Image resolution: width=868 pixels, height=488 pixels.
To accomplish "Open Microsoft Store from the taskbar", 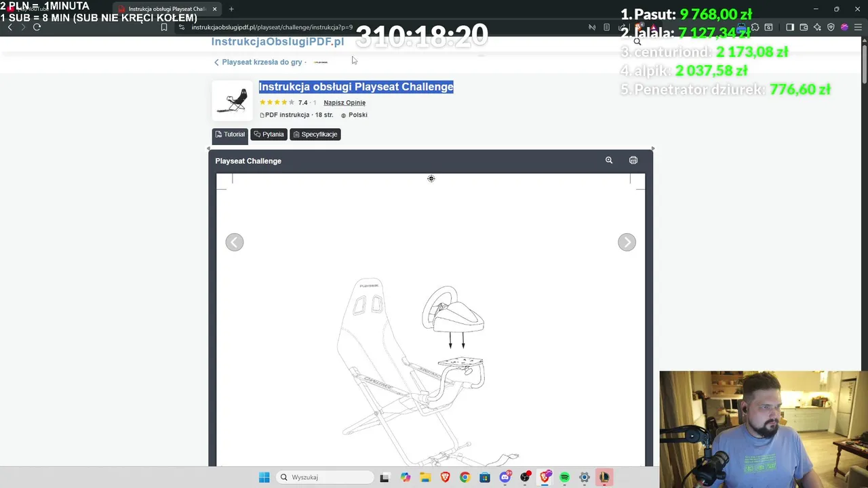I will coord(485,477).
